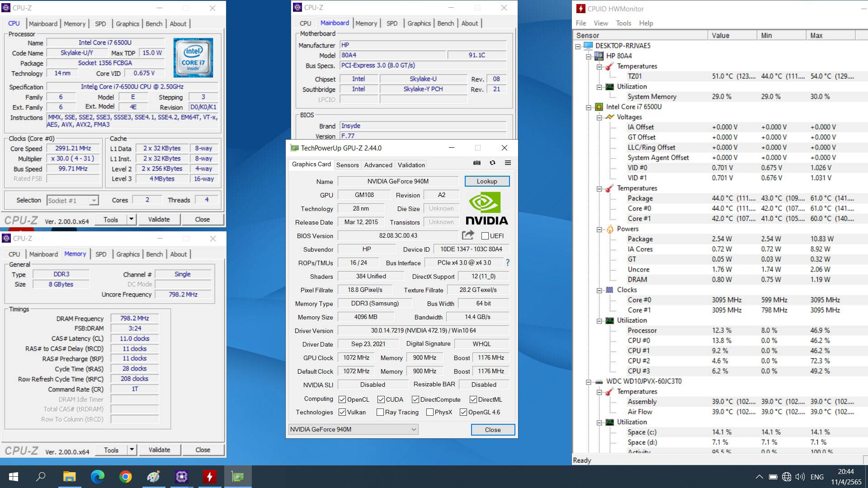Open GPU-Z hamburger menu
Screen dimensions: 868x488
click(508, 163)
